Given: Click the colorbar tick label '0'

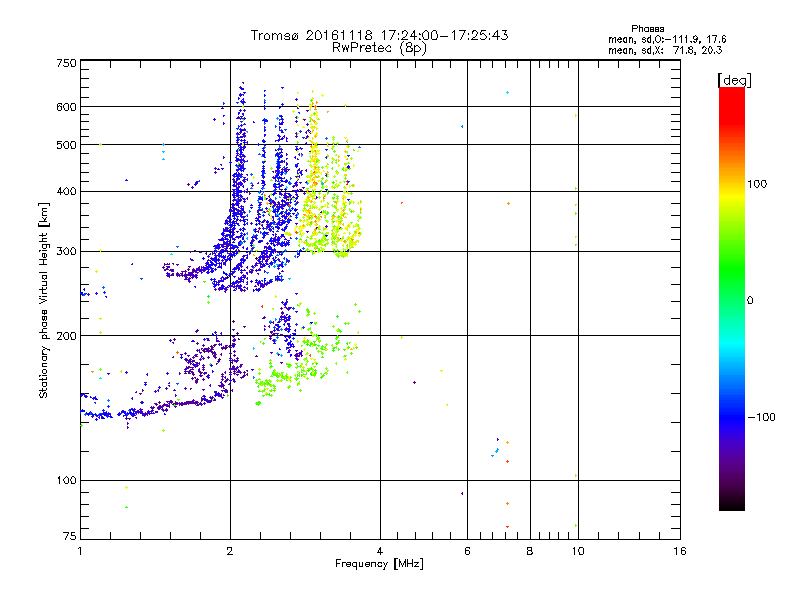Looking at the screenshot, I should tap(750, 301).
